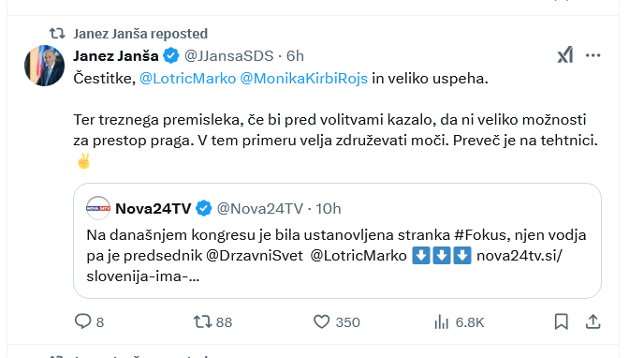Open the three-dot more options menu
This screenshot has height=358, width=644.
click(x=593, y=55)
